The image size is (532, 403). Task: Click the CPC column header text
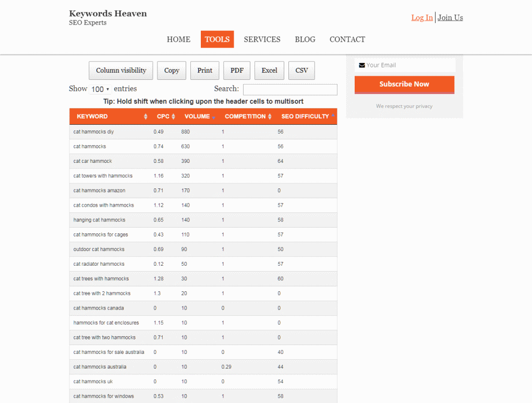(163, 116)
